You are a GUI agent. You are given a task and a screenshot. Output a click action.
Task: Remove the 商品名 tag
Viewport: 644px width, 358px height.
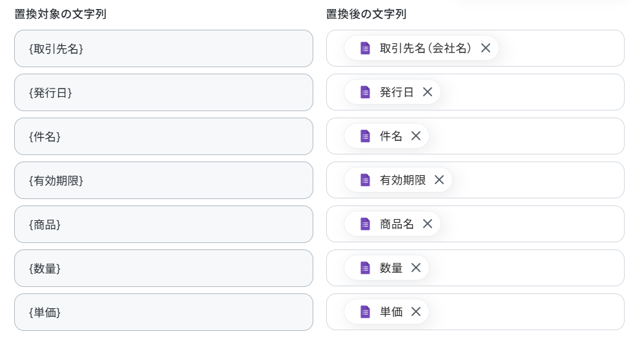click(x=428, y=224)
